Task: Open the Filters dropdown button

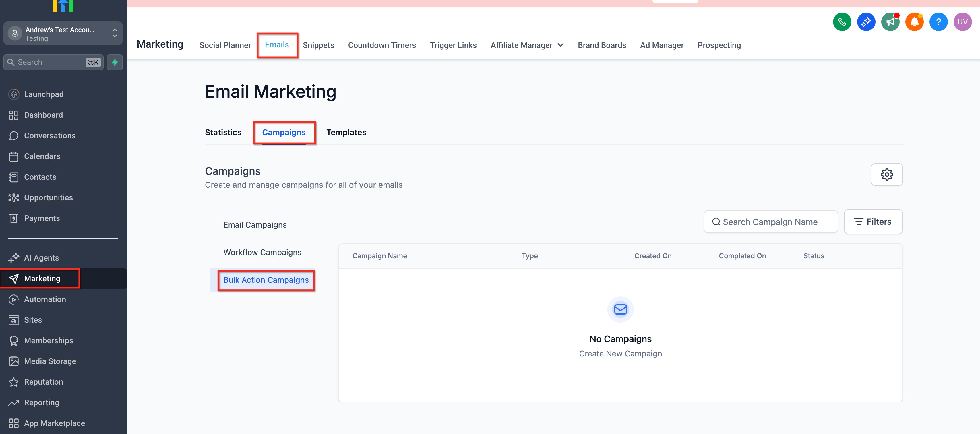Action: [x=873, y=222]
